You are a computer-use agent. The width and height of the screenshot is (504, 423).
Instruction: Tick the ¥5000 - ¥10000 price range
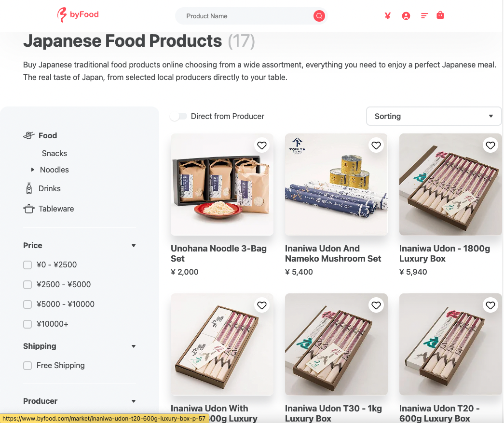point(27,304)
